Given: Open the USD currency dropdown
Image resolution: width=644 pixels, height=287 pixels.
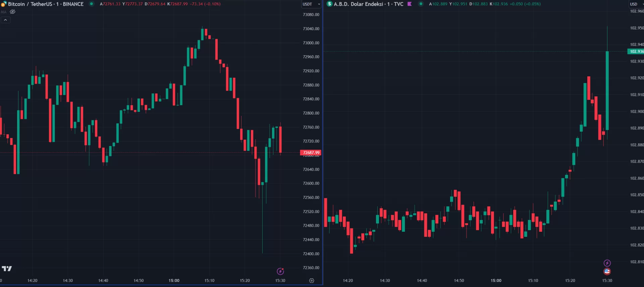Looking at the screenshot, I should [x=636, y=4].
